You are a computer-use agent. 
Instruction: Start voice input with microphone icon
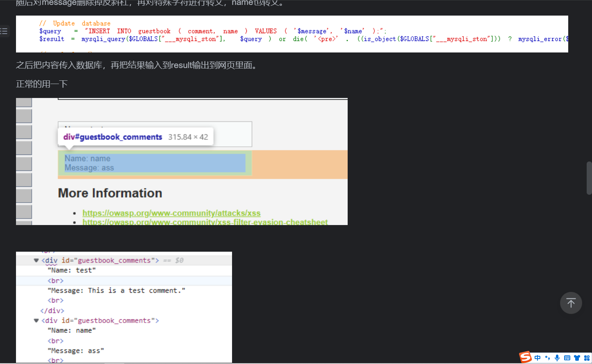tap(557, 358)
